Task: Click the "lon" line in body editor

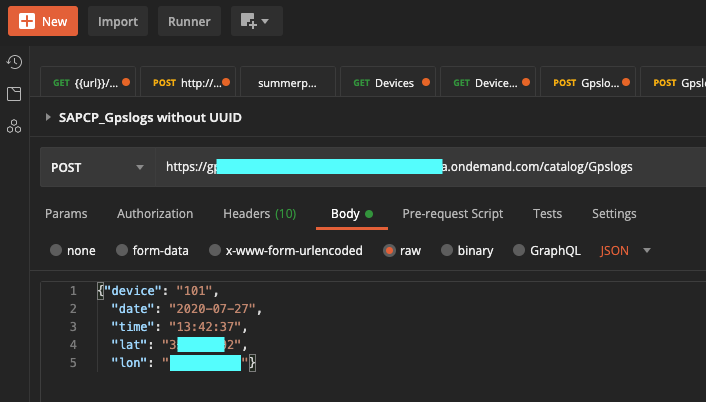Action: (x=184, y=363)
